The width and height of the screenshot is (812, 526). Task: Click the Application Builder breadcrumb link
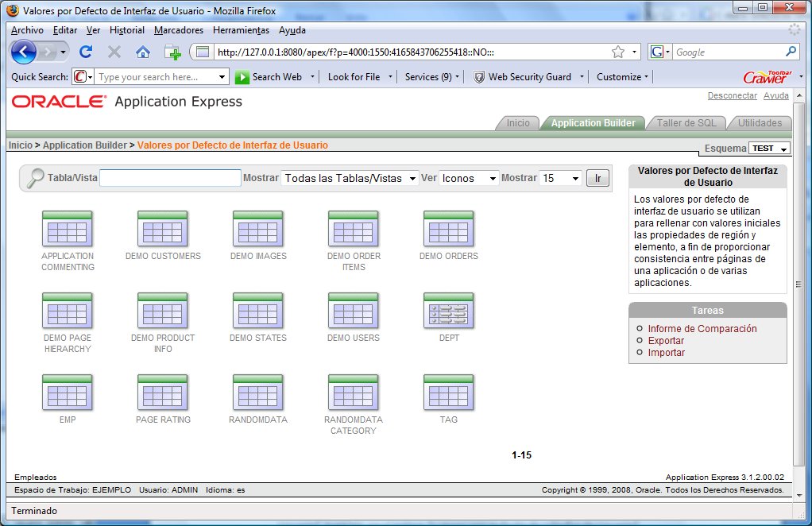tap(85, 145)
